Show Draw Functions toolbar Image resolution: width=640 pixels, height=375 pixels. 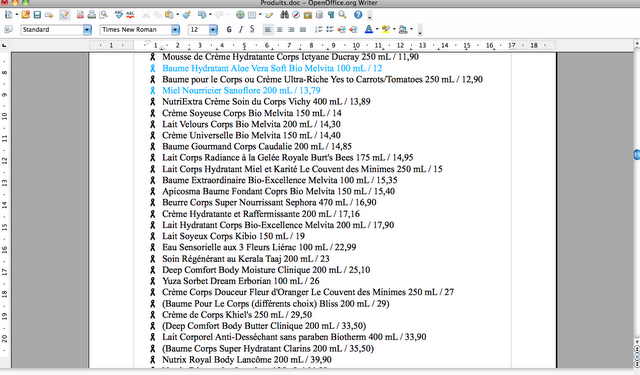269,15
